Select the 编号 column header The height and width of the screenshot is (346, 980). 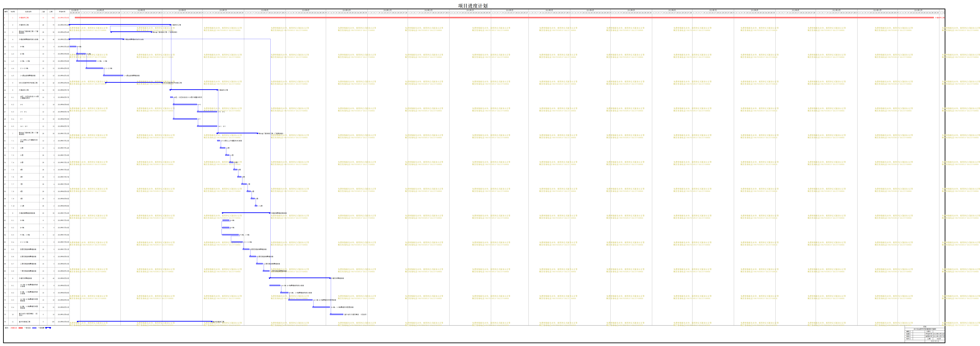tap(6, 12)
